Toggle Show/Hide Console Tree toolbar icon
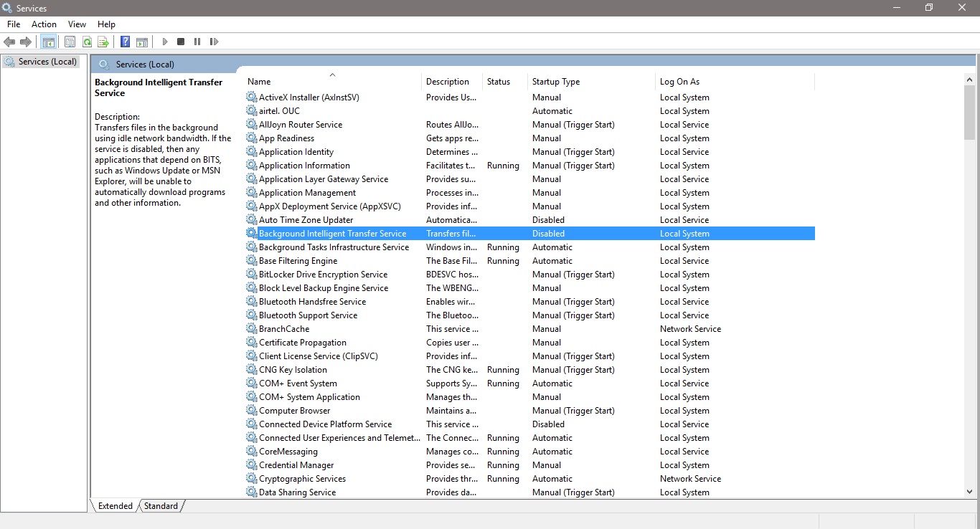This screenshot has width=980, height=529. point(48,42)
